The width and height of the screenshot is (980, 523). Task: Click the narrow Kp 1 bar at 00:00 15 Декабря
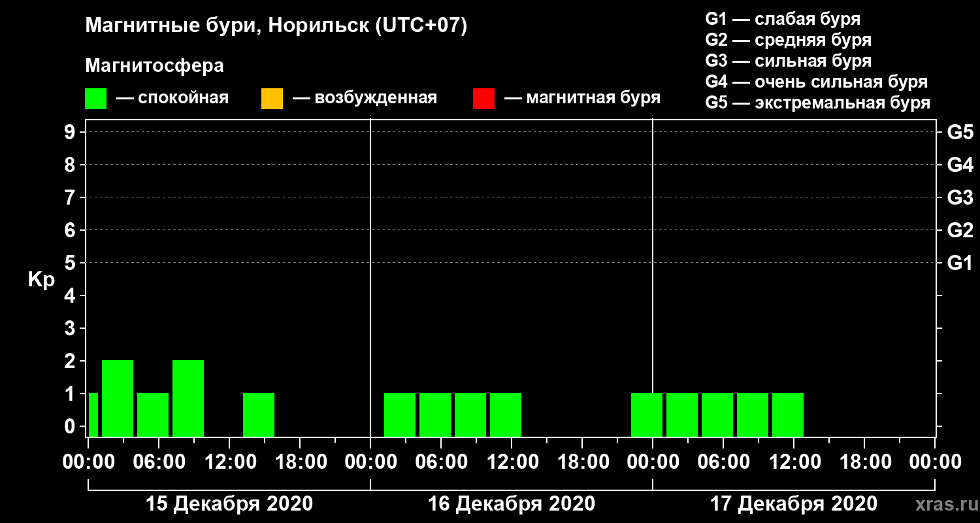(x=93, y=414)
